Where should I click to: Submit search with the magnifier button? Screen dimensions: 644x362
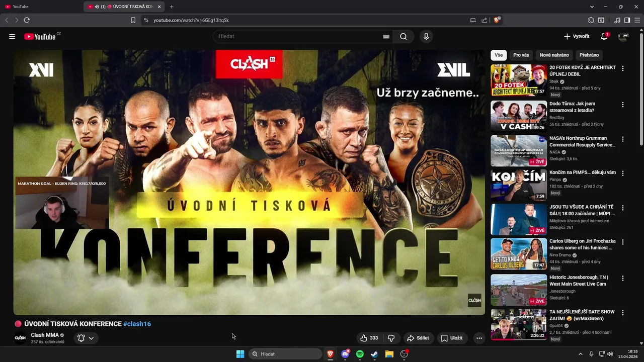(404, 37)
